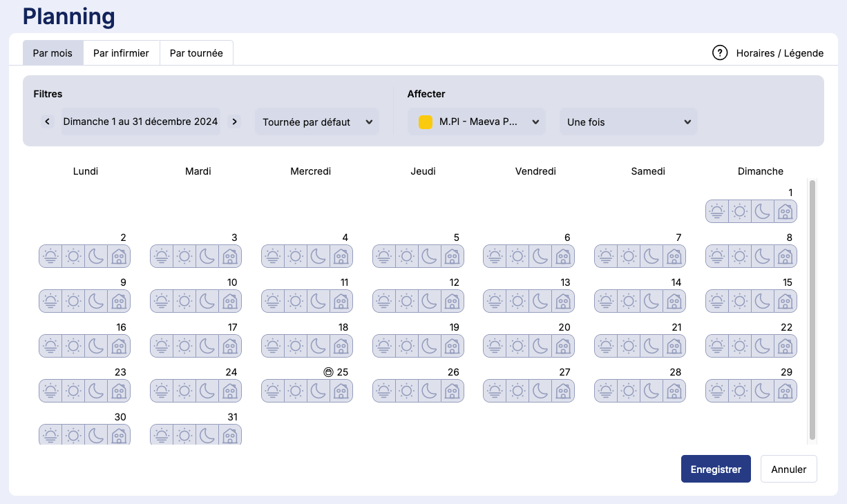Select the house icon on December 31
Screen dimensions: 847x504
pyautogui.click(x=230, y=436)
